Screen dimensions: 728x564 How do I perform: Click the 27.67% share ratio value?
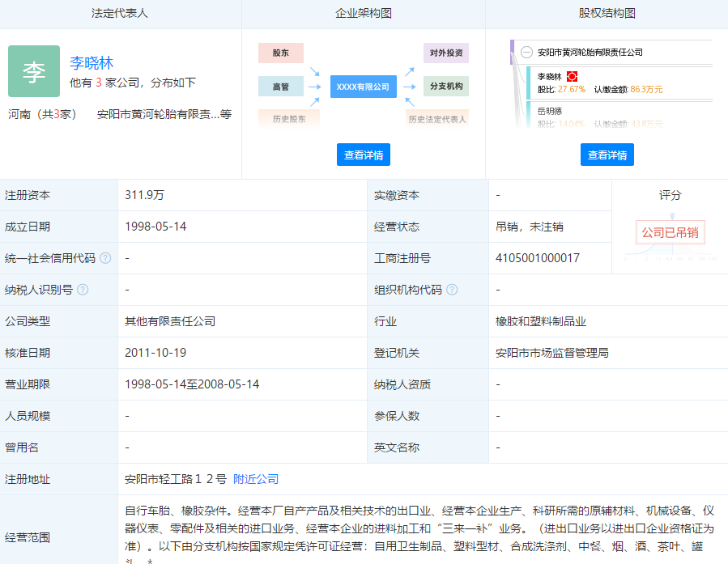coord(572,89)
